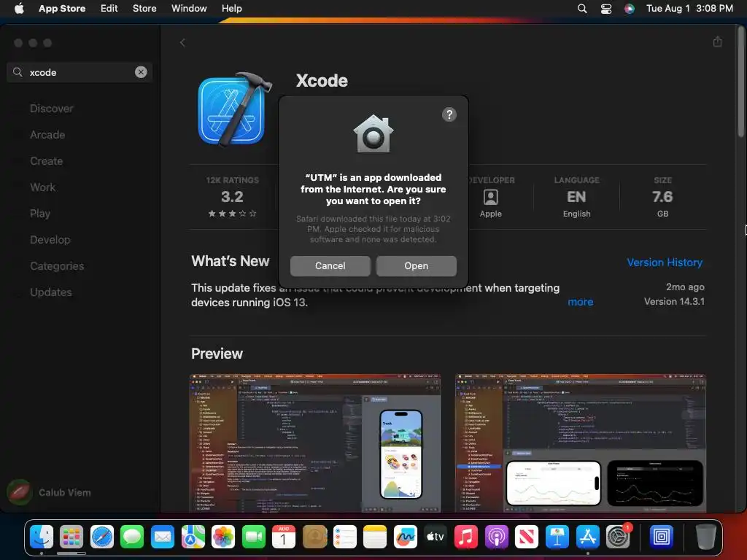Open the Window menu
The width and height of the screenshot is (747, 560).
189,8
